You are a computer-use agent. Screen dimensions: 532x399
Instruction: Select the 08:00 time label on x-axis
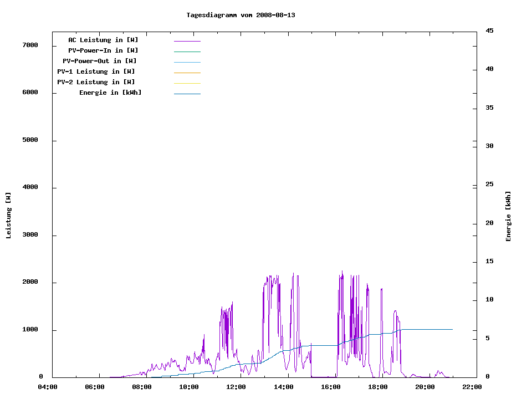[x=142, y=387]
